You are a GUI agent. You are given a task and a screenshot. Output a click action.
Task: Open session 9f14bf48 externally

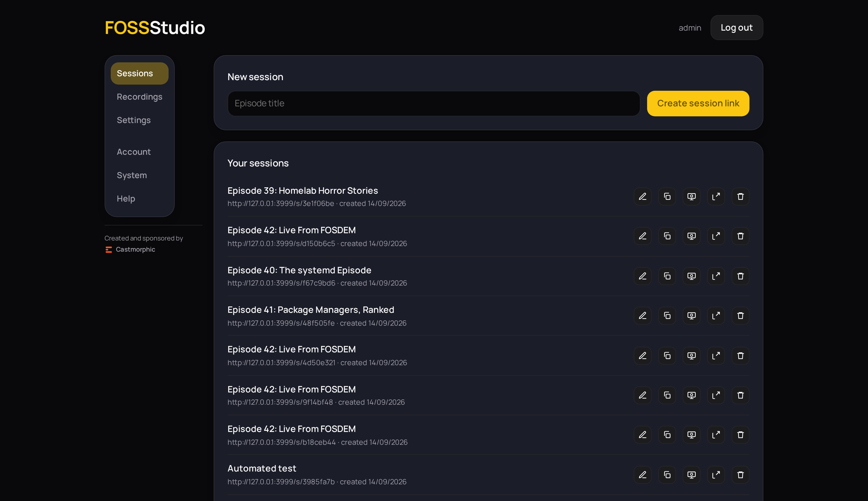pyautogui.click(x=716, y=395)
